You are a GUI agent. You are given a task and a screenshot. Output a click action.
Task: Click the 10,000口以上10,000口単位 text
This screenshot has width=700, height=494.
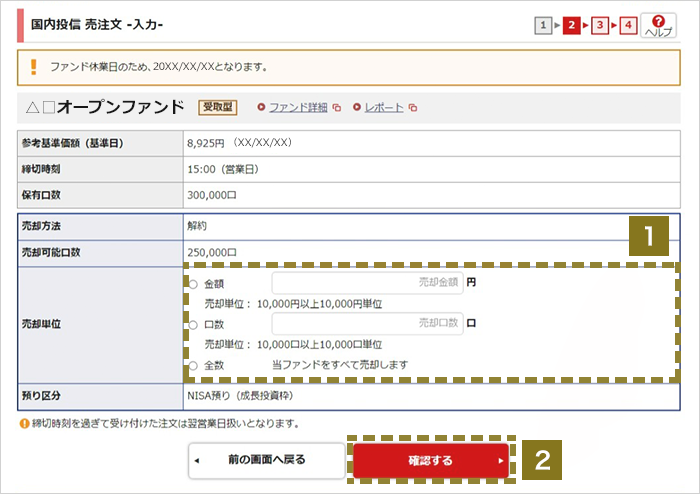pos(320,345)
